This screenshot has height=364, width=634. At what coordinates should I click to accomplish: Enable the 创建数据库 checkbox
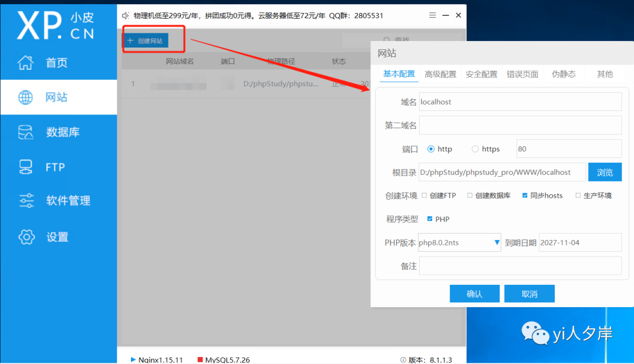(470, 196)
